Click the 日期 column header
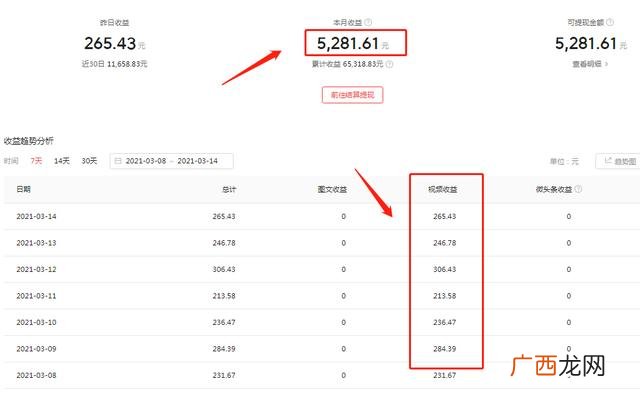The image size is (640, 394). 24,189
